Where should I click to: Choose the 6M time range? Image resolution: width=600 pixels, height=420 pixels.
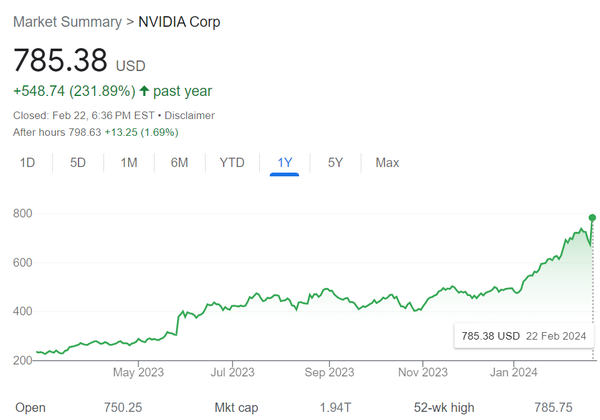[180, 162]
